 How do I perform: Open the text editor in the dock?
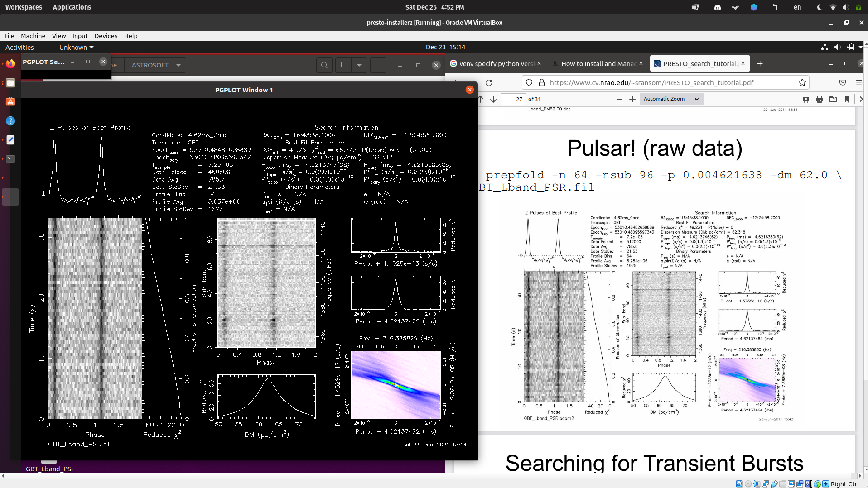[10, 140]
